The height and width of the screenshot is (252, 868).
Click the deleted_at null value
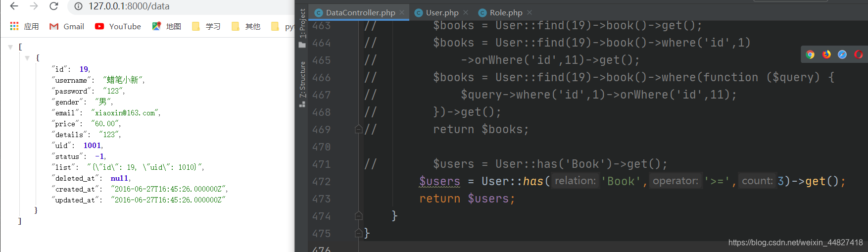(x=119, y=178)
